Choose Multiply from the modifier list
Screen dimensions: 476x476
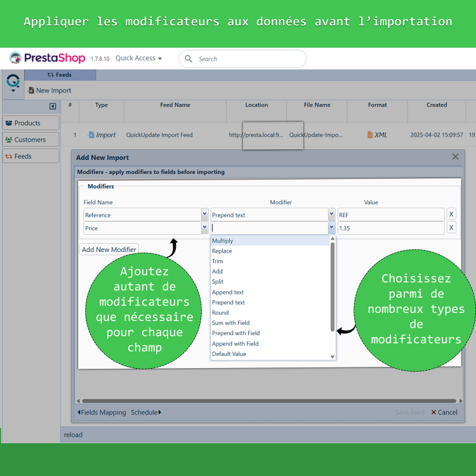tap(270, 241)
